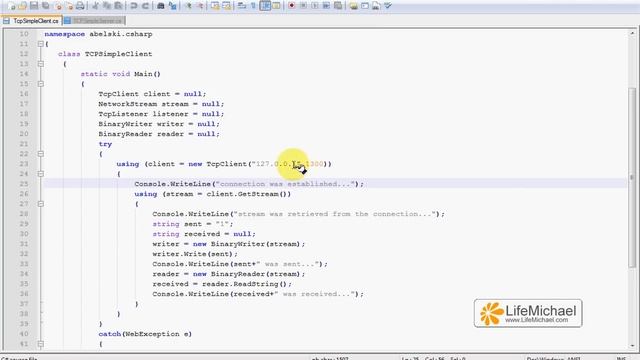Collapse the namespace block at line 11
Image resolution: width=640 pixels, height=360 pixels.
(x=40, y=44)
